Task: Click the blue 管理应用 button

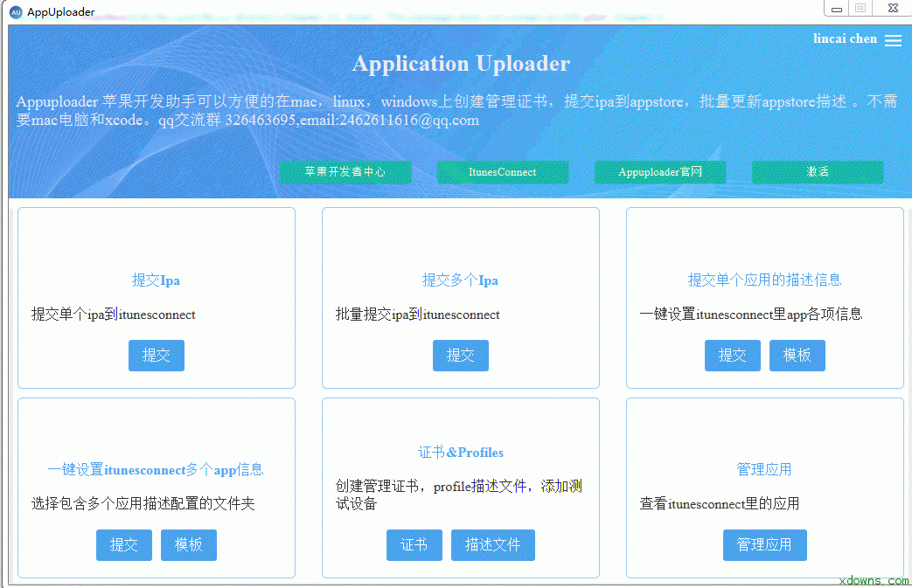Action: (x=765, y=545)
